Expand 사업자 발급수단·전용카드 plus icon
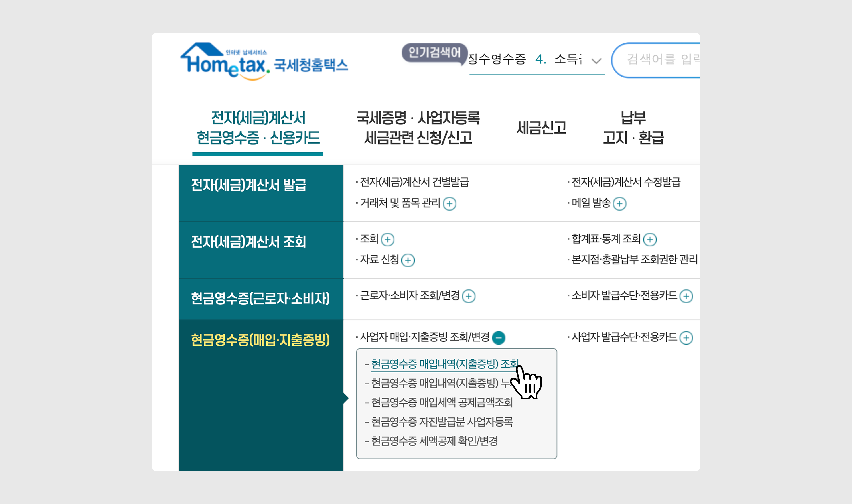852x504 pixels. pyautogui.click(x=686, y=338)
